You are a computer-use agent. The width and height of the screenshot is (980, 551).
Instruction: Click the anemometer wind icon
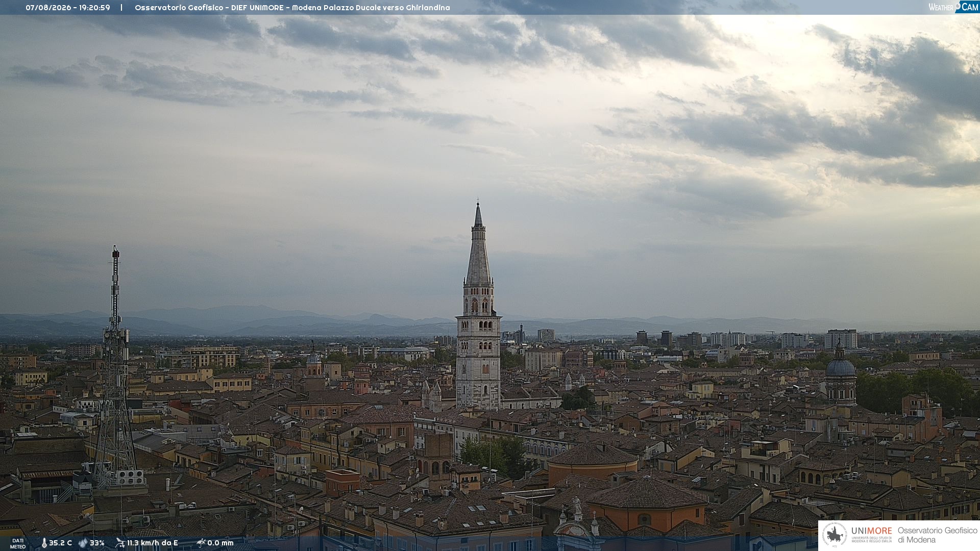120,543
